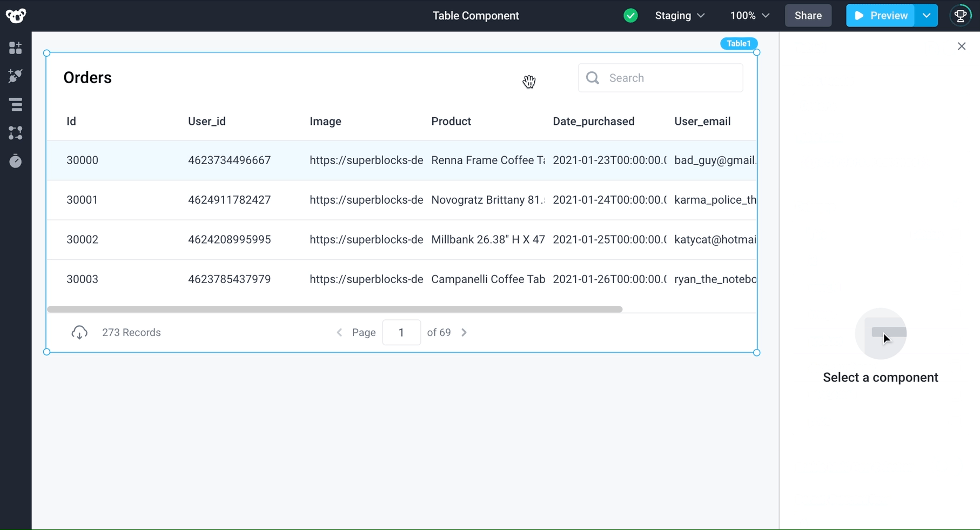Screen dimensions: 980x530
Task: Open the integrations plug icon
Action: pos(16,76)
